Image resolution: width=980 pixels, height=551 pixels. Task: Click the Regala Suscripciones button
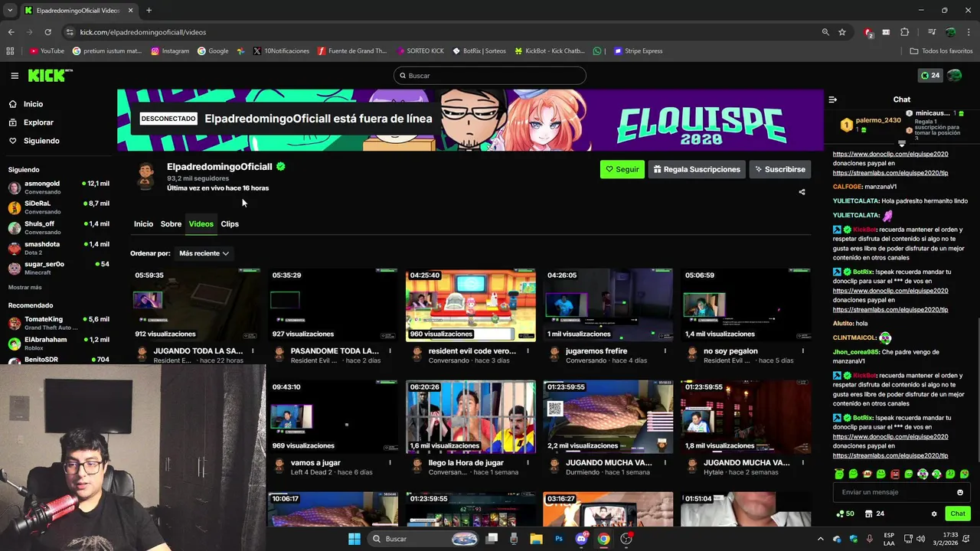(x=697, y=169)
